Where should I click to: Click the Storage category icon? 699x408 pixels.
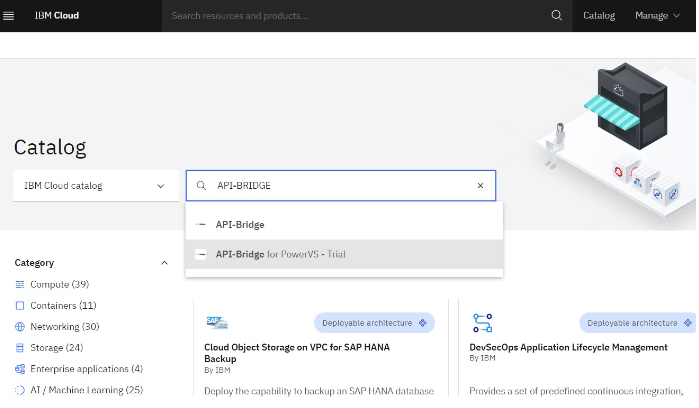click(20, 348)
